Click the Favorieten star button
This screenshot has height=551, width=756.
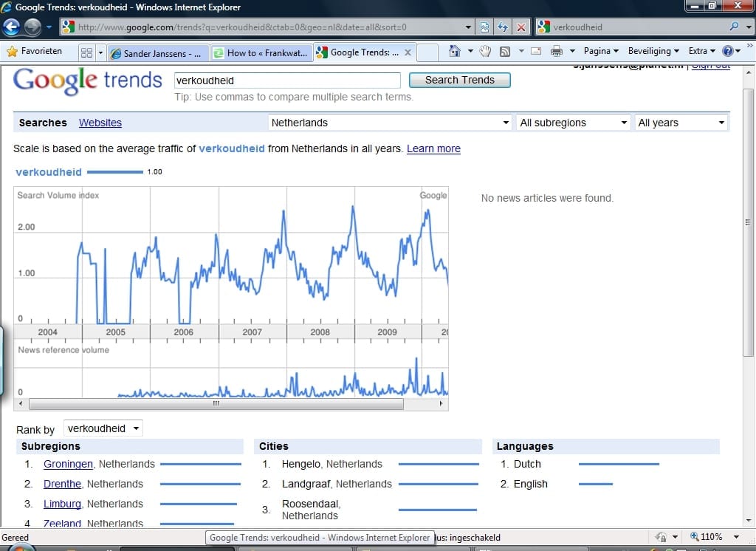(35, 52)
